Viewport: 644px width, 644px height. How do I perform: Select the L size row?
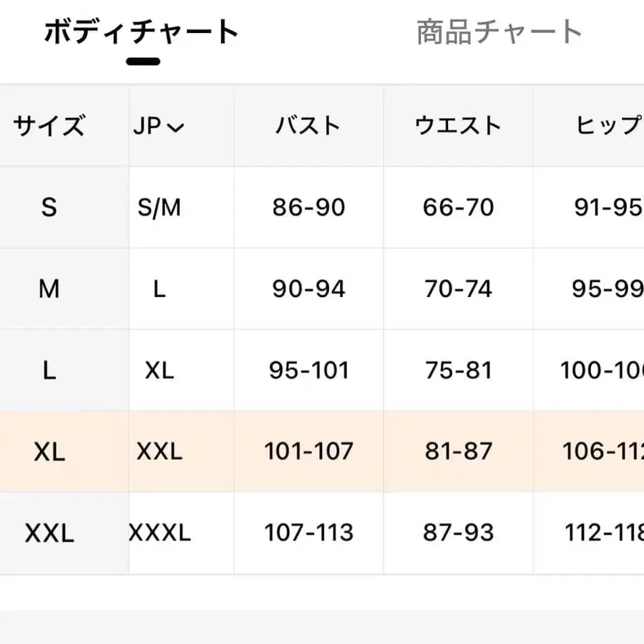pyautogui.click(x=49, y=370)
